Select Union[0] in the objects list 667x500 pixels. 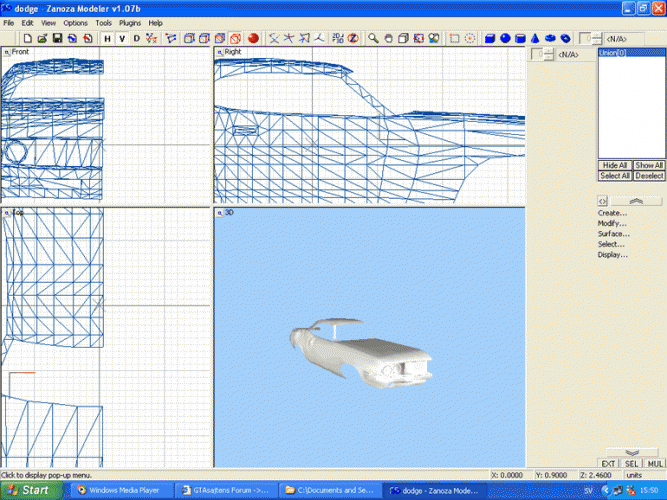pos(611,52)
